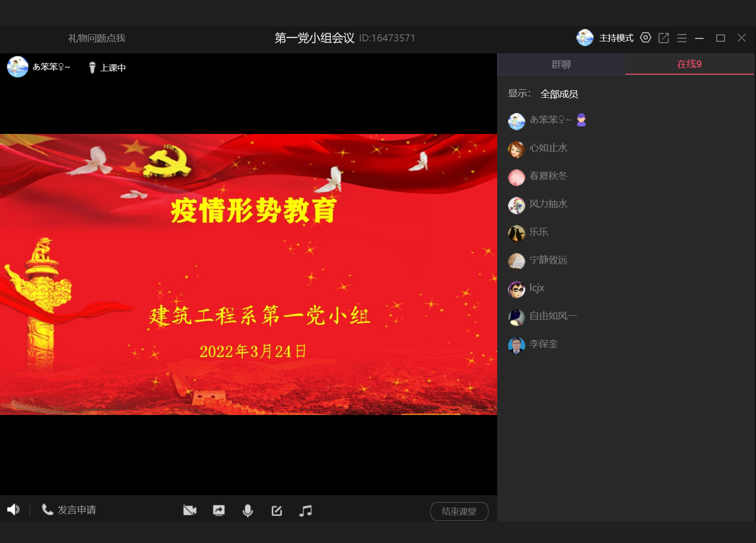The image size is (756, 543).
Task: Click 礼物问题点我 link
Action: tap(97, 38)
